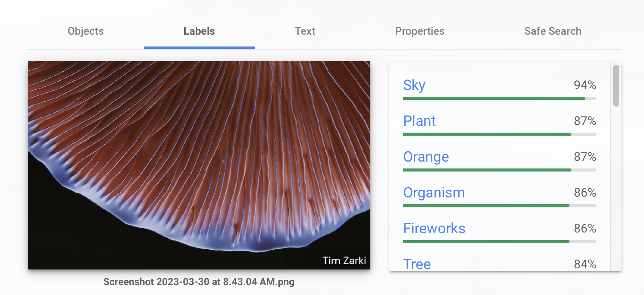Image resolution: width=644 pixels, height=295 pixels.
Task: Click the Plant label
Action: click(x=419, y=121)
